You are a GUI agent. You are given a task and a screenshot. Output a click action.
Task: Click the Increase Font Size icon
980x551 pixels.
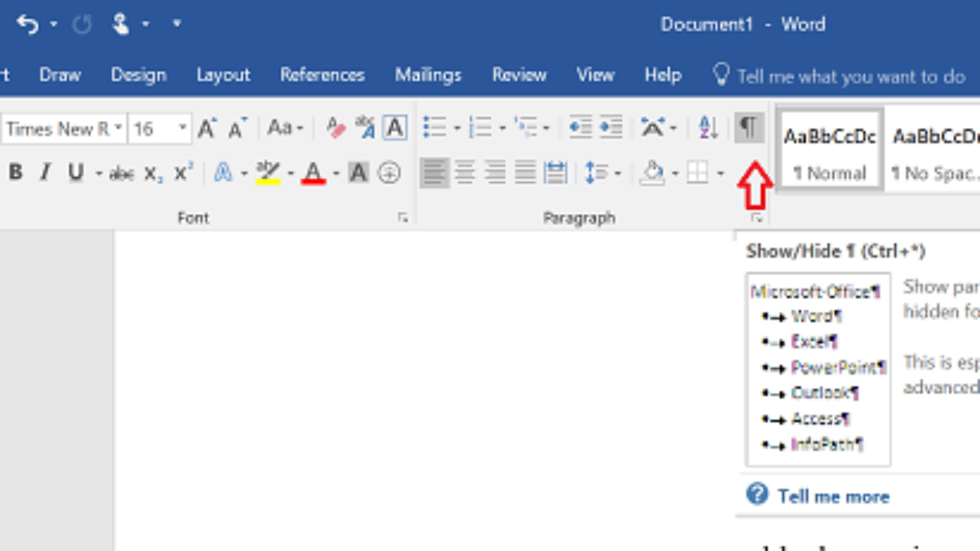[x=207, y=128]
